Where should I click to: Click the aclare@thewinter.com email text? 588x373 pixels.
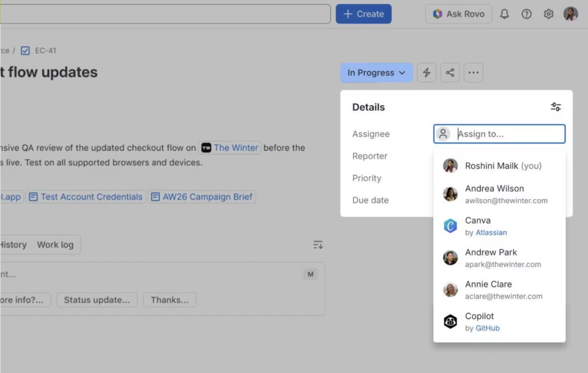[x=504, y=296]
